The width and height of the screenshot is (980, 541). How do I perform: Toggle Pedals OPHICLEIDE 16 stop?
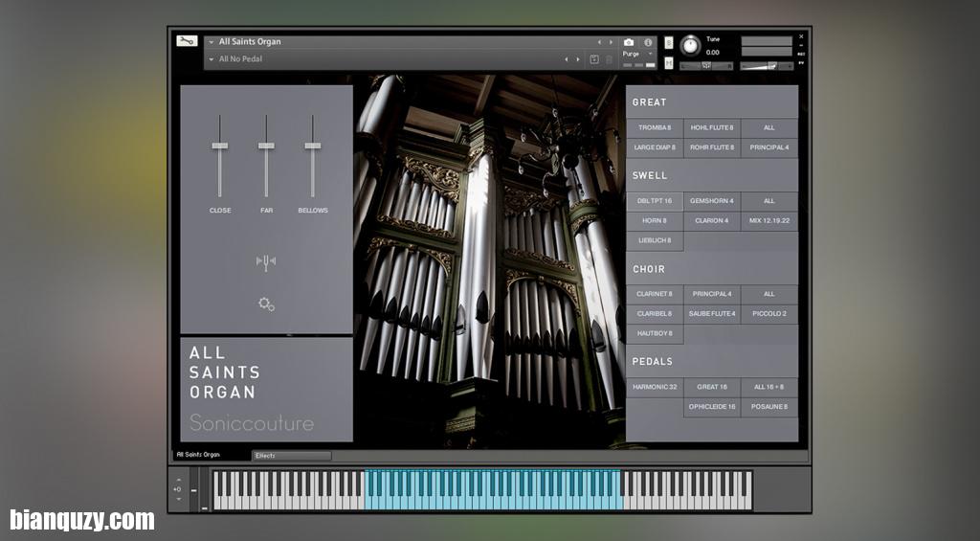[x=712, y=407]
